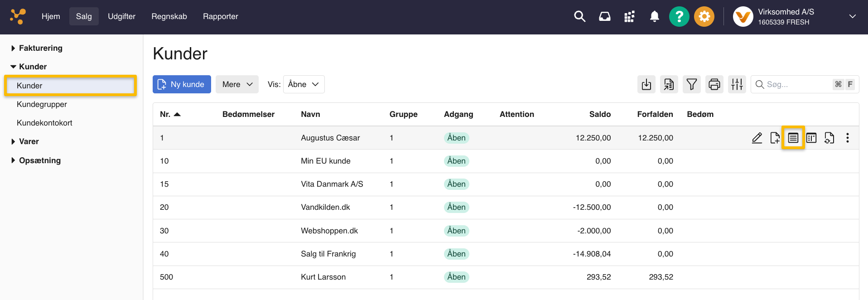Image resolution: width=868 pixels, height=300 pixels.
Task: Open the Vis Åbne dropdown
Action: point(304,84)
